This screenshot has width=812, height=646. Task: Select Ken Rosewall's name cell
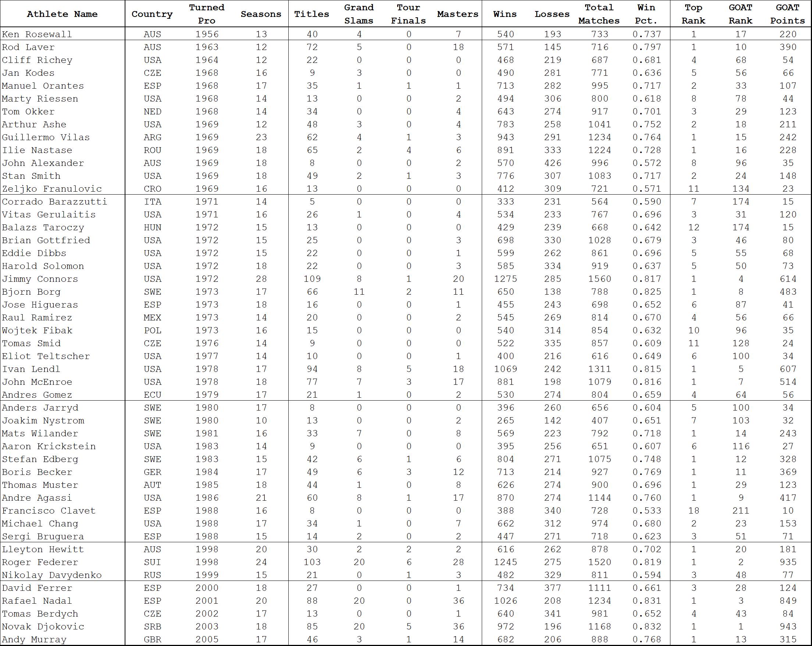37,34
